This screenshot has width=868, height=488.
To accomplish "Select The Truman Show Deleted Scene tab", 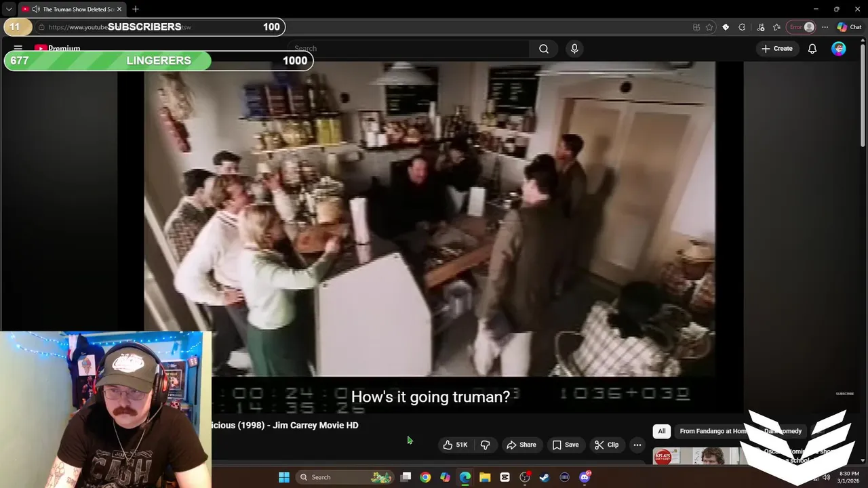I will coord(71,9).
